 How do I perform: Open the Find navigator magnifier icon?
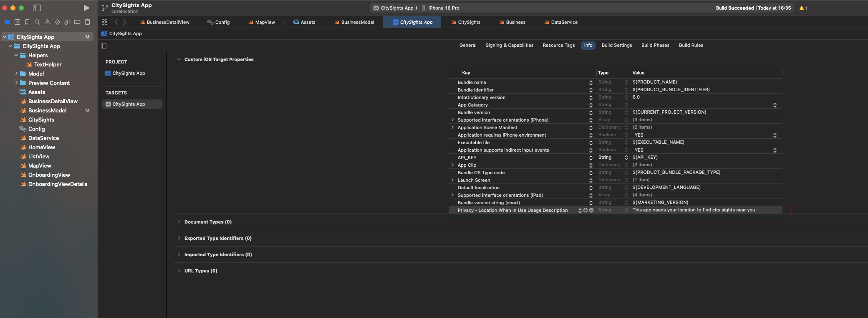point(37,22)
